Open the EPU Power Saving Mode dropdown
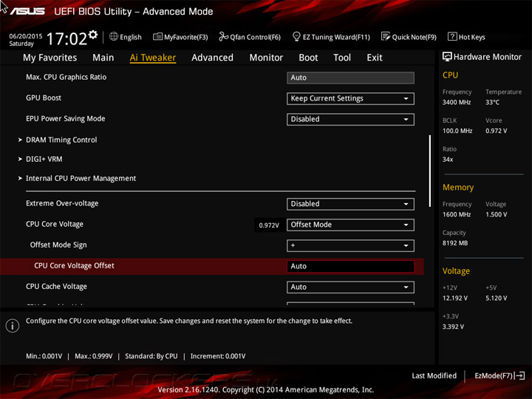 point(350,120)
